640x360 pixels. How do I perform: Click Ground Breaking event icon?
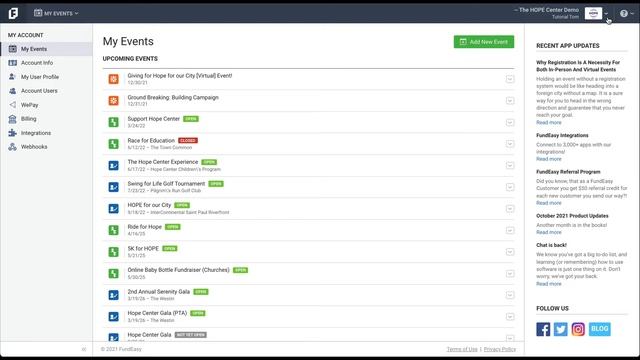click(x=113, y=100)
